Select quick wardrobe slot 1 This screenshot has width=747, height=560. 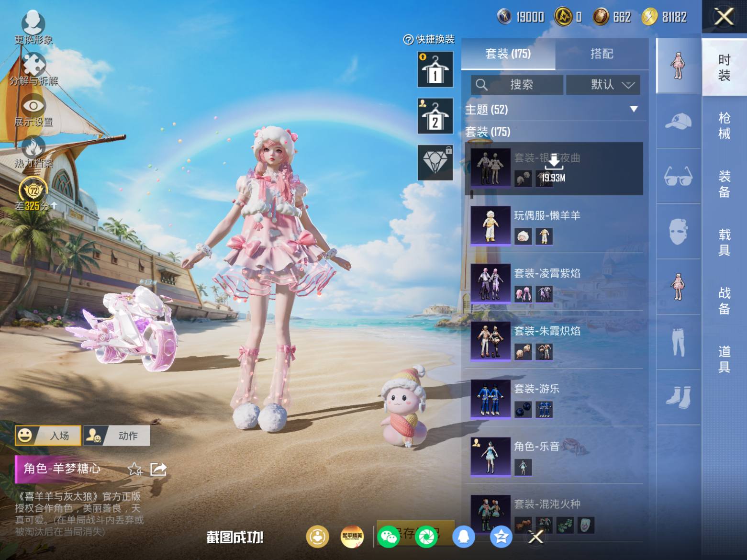click(435, 70)
